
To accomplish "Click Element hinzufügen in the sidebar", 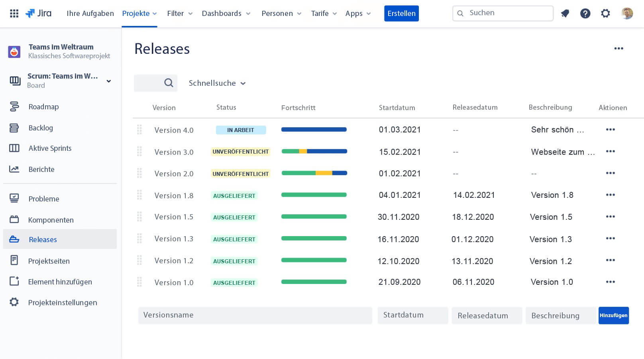I will point(60,282).
